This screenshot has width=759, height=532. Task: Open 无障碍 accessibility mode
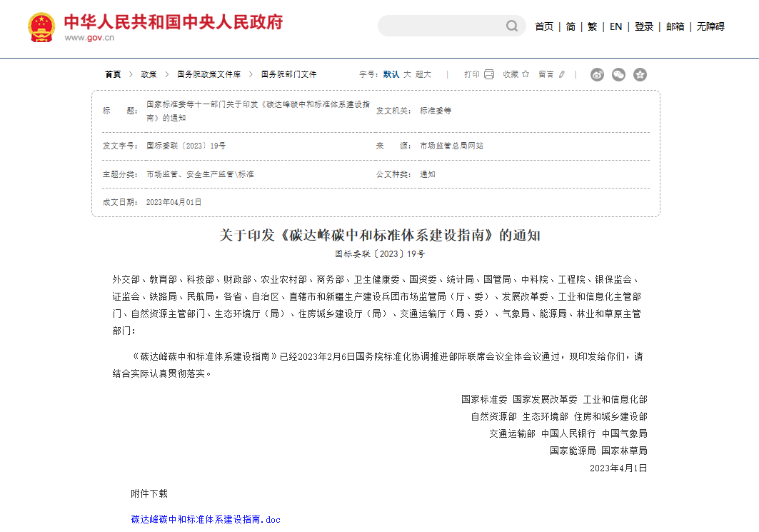[710, 26]
